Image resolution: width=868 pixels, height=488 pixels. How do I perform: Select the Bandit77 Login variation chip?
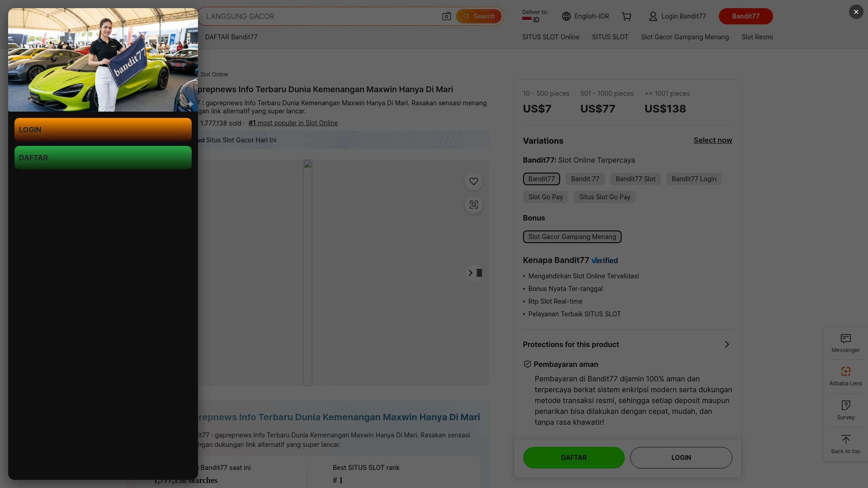(693, 179)
